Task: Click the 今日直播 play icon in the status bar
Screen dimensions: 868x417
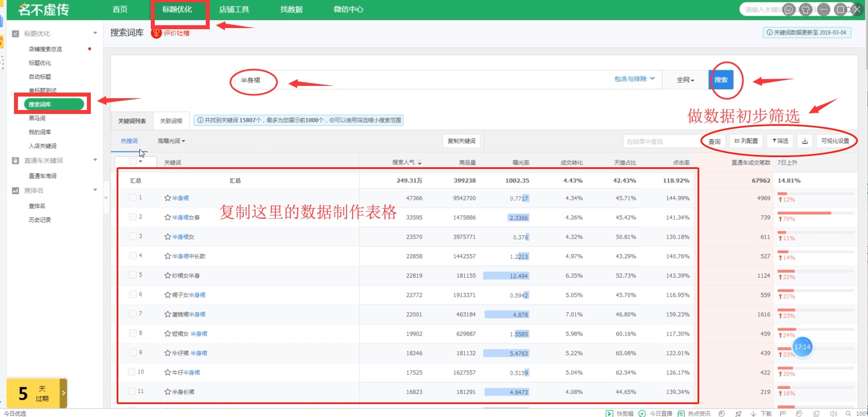Action: coord(642,414)
